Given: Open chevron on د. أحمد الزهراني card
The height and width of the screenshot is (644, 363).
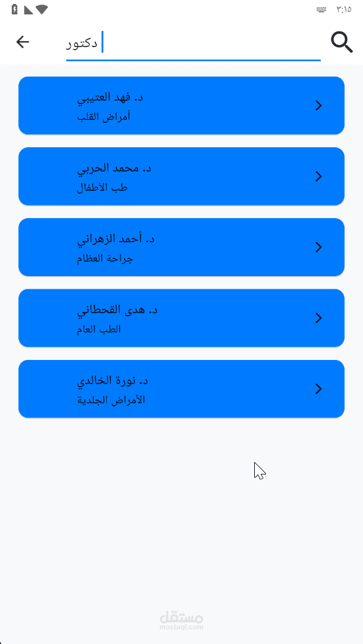Looking at the screenshot, I should (x=318, y=247).
